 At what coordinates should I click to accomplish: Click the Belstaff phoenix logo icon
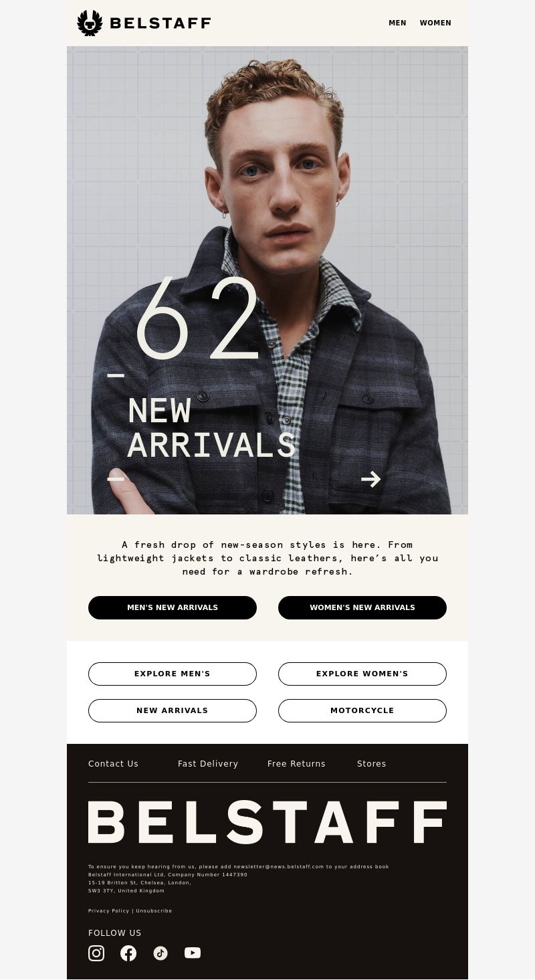click(x=90, y=23)
